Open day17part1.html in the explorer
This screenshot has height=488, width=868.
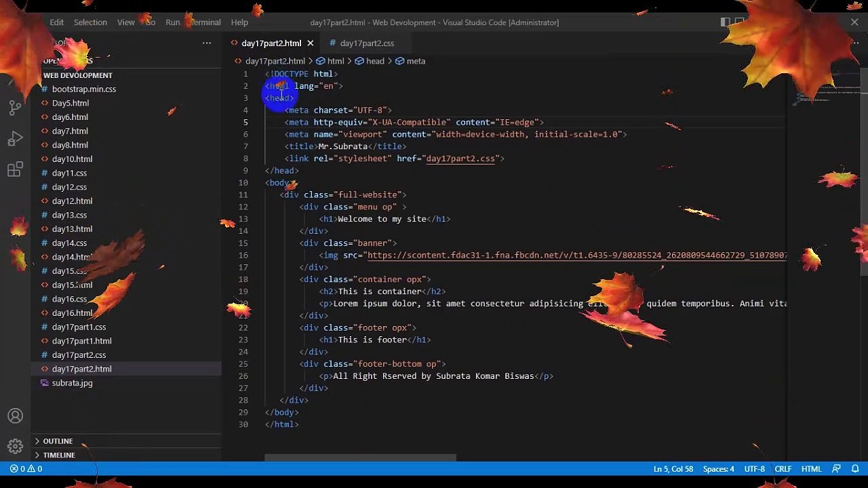81,341
